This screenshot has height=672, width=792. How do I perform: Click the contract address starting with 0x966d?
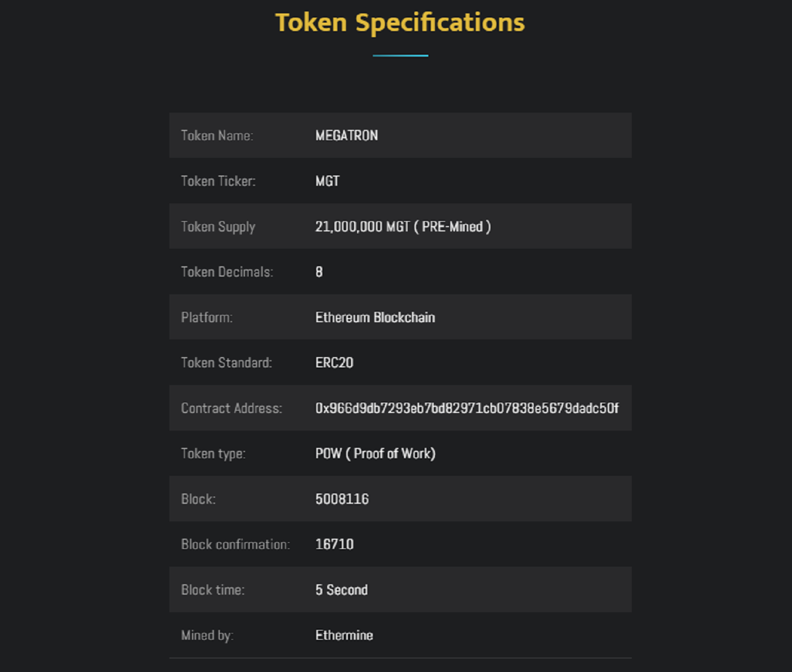click(x=467, y=408)
